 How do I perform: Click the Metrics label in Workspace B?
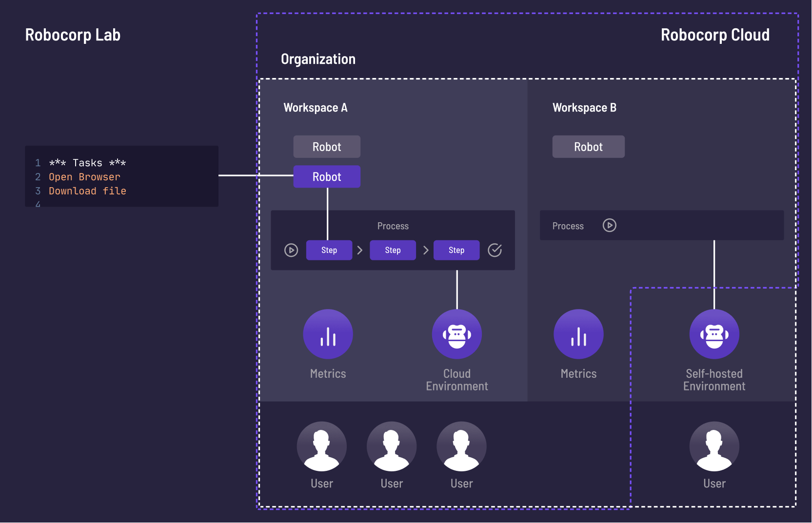pyautogui.click(x=579, y=374)
